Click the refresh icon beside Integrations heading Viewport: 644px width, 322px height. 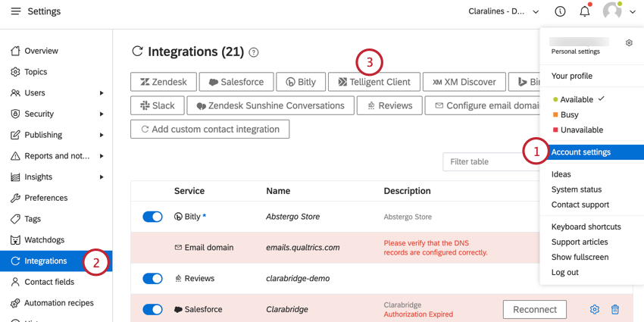[137, 52]
